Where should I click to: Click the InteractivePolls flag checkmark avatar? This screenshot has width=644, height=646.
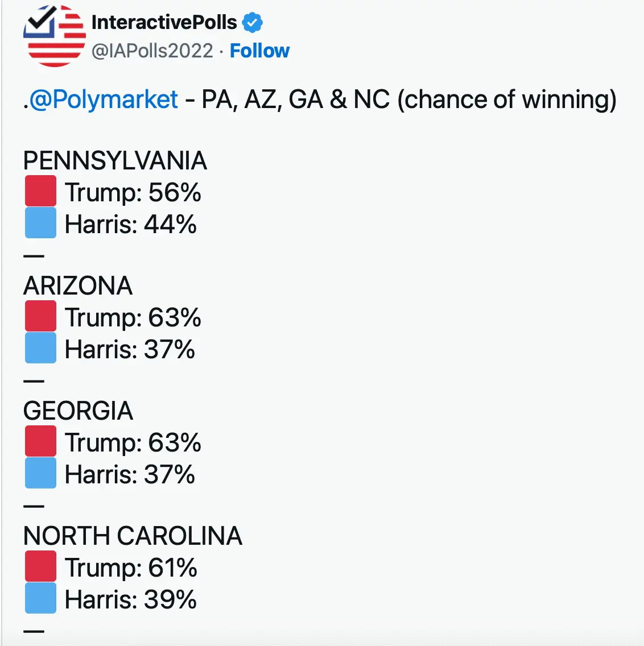point(54,35)
